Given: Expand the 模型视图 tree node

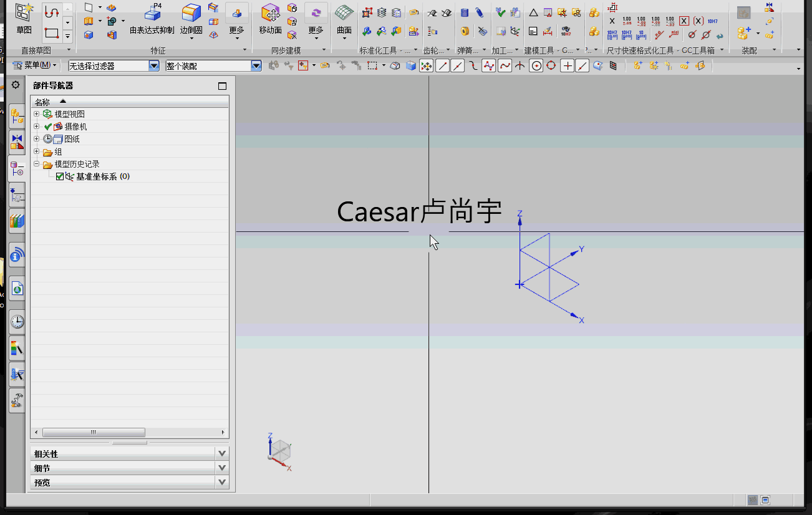Looking at the screenshot, I should point(36,114).
